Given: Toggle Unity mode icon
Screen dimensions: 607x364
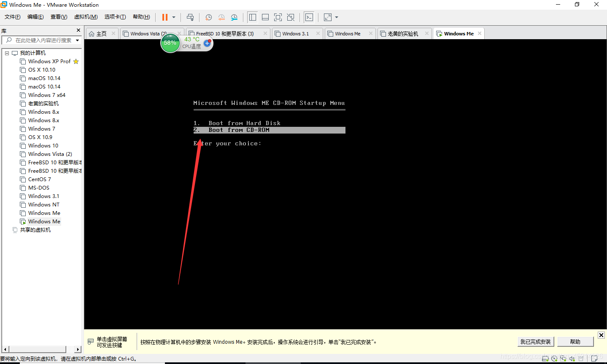Looking at the screenshot, I should (x=291, y=17).
